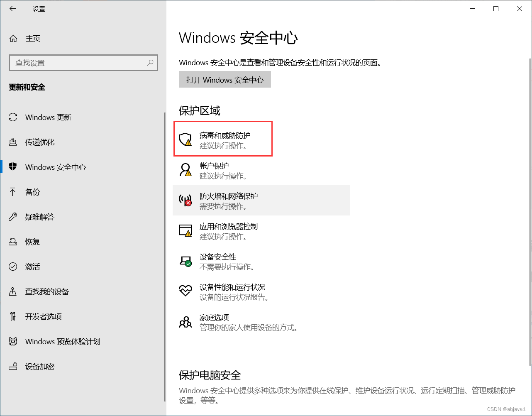Click the 传递优化 icon in the sidebar

click(x=13, y=142)
